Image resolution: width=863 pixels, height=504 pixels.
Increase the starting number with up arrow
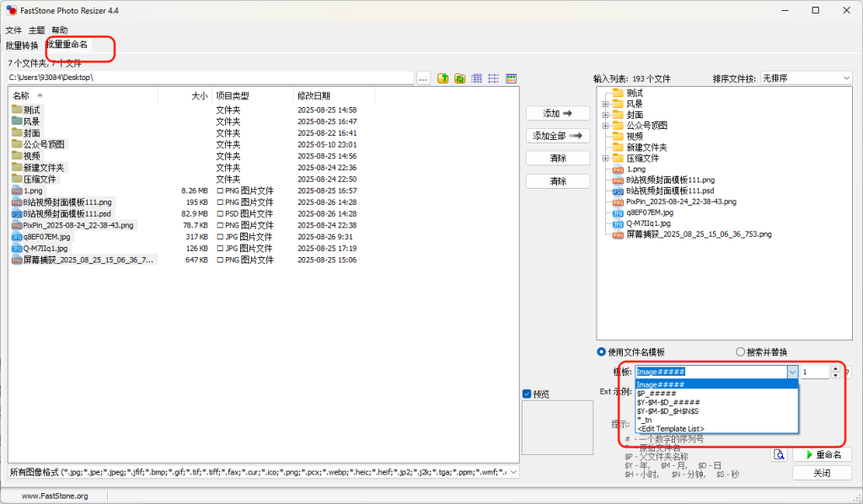click(x=835, y=368)
